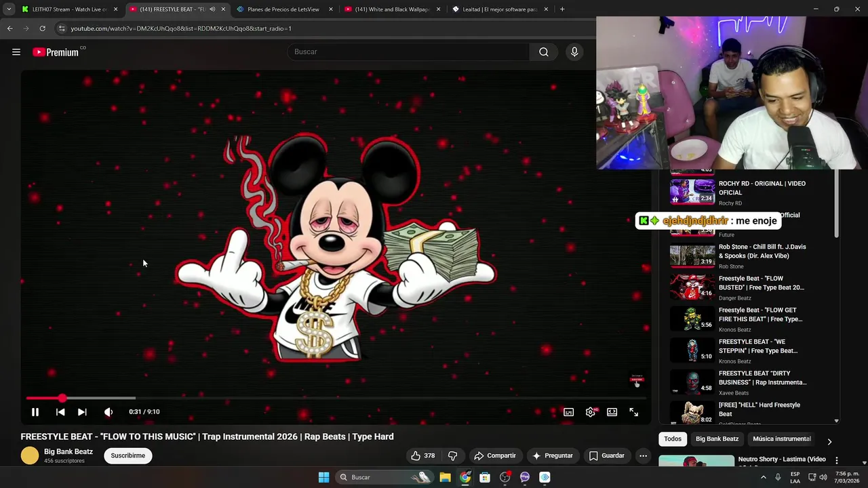Open the YouTube hamburger guide menu
This screenshot has height=488, width=868.
click(x=16, y=52)
